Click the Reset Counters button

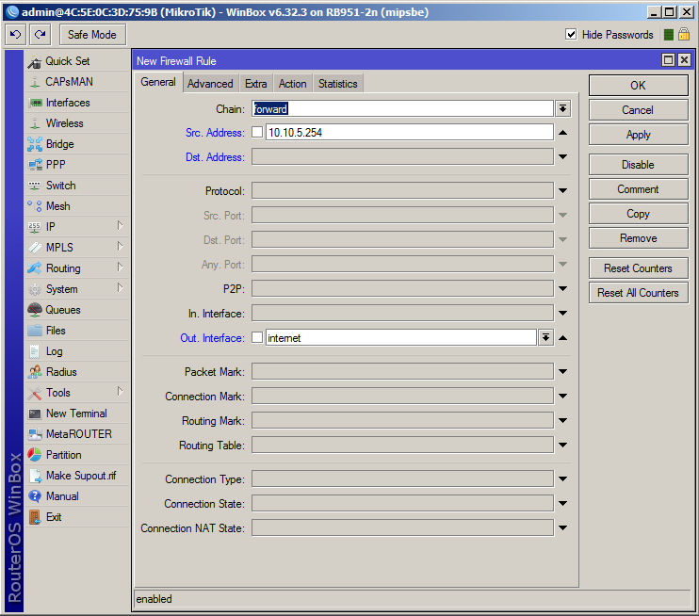pos(639,267)
